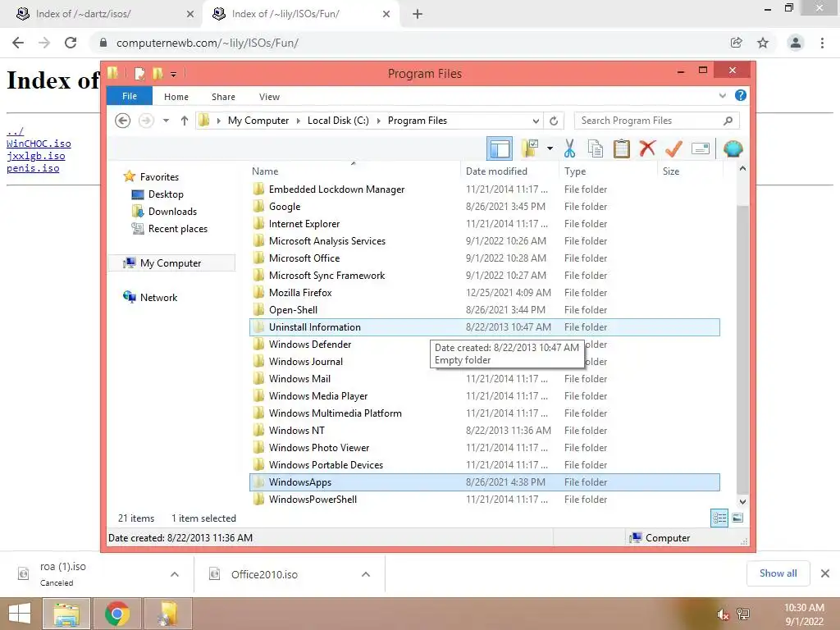The height and width of the screenshot is (630, 840).
Task: Click quick access New Folder icon in title bar
Action: click(x=157, y=73)
